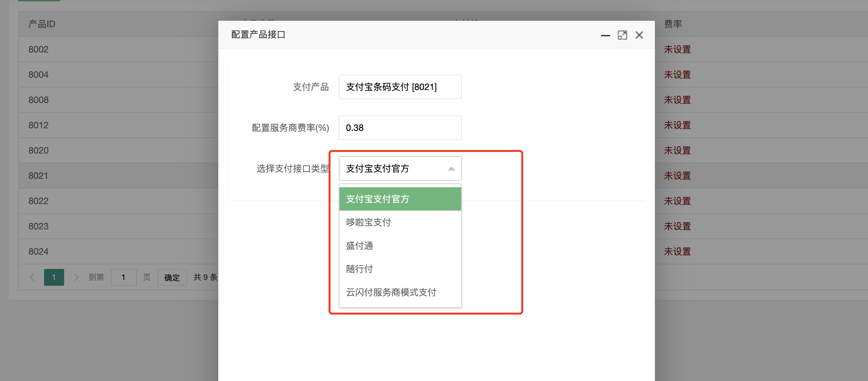Image resolution: width=868 pixels, height=381 pixels.
Task: Close the 配置产品接口 dialog
Action: [x=639, y=35]
